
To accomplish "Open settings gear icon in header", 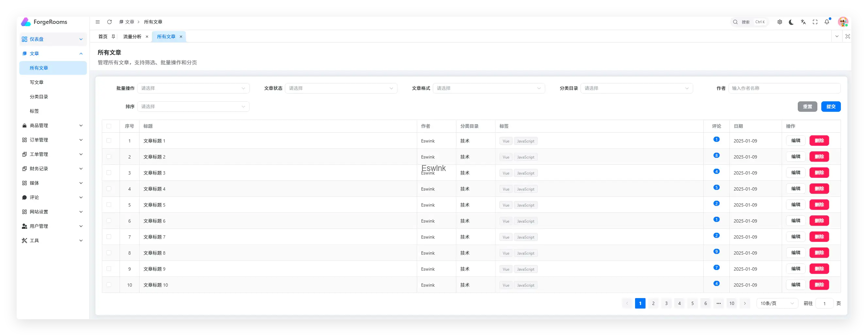I will coord(780,22).
